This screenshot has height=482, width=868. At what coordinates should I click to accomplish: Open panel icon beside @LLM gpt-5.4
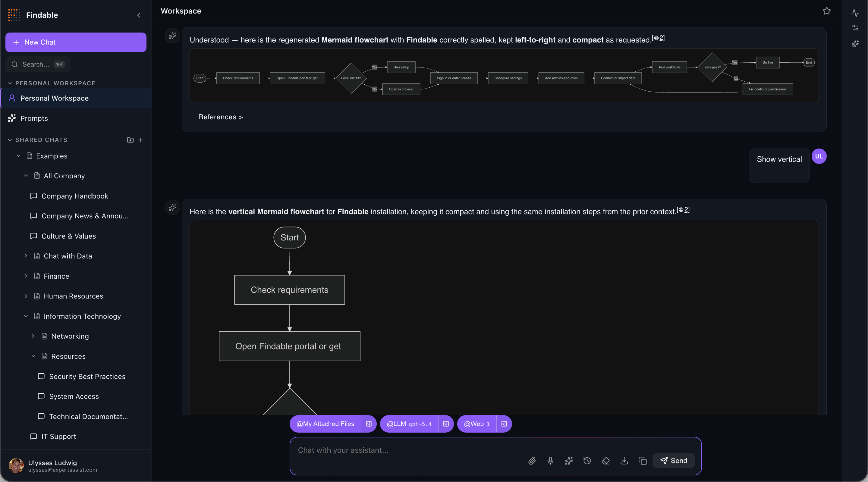446,424
